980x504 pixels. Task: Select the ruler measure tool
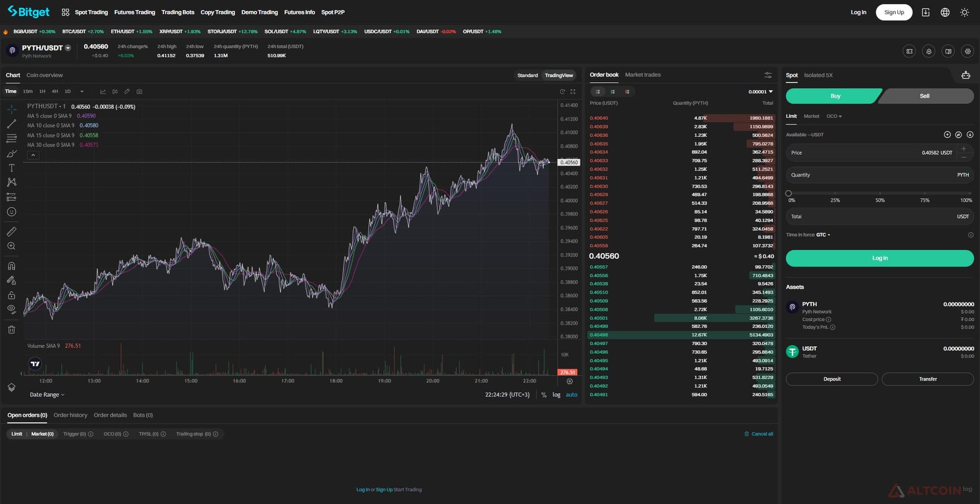click(x=12, y=232)
